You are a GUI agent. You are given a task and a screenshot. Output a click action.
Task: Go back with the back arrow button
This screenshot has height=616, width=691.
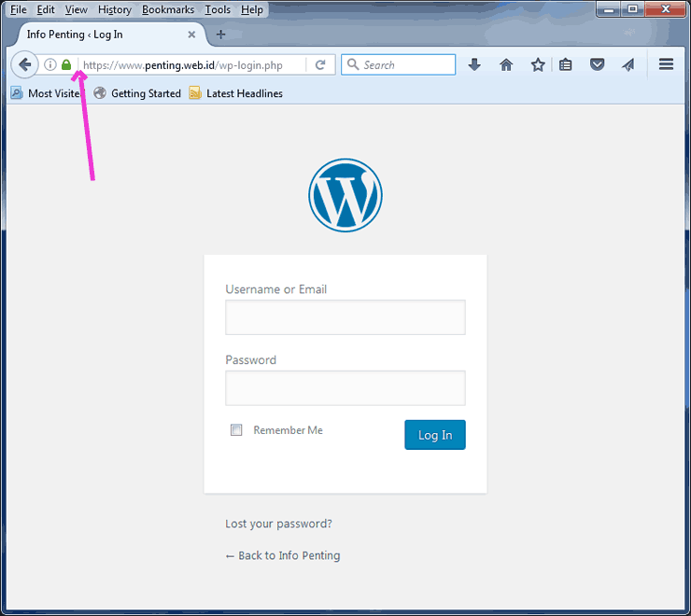pyautogui.click(x=24, y=64)
